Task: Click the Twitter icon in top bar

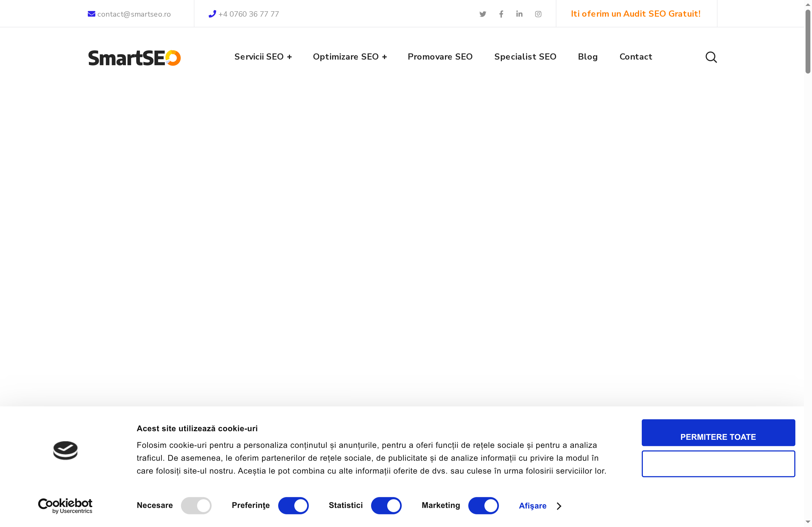Action: [x=483, y=14]
